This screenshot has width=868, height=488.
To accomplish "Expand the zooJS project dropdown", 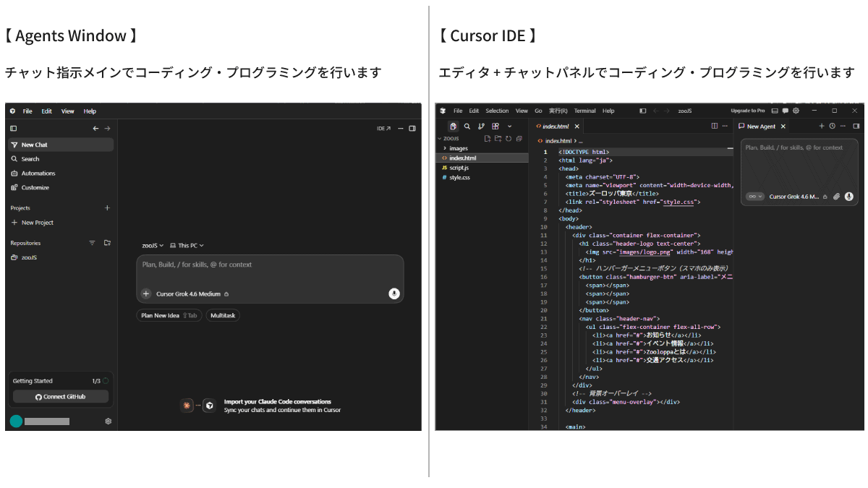I will (x=153, y=246).
